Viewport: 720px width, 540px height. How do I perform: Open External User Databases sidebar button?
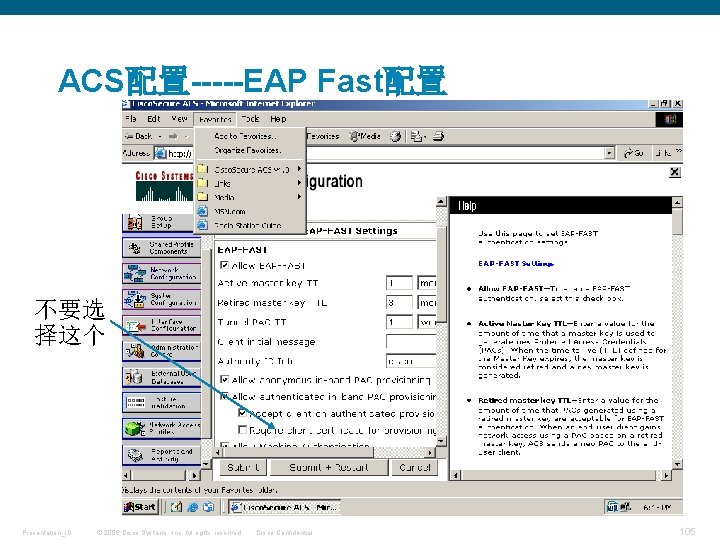[162, 377]
